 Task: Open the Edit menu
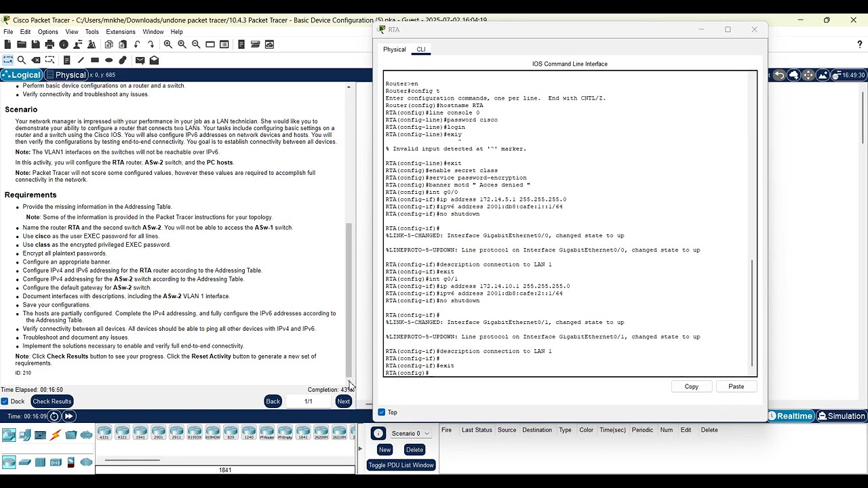pyautogui.click(x=25, y=32)
